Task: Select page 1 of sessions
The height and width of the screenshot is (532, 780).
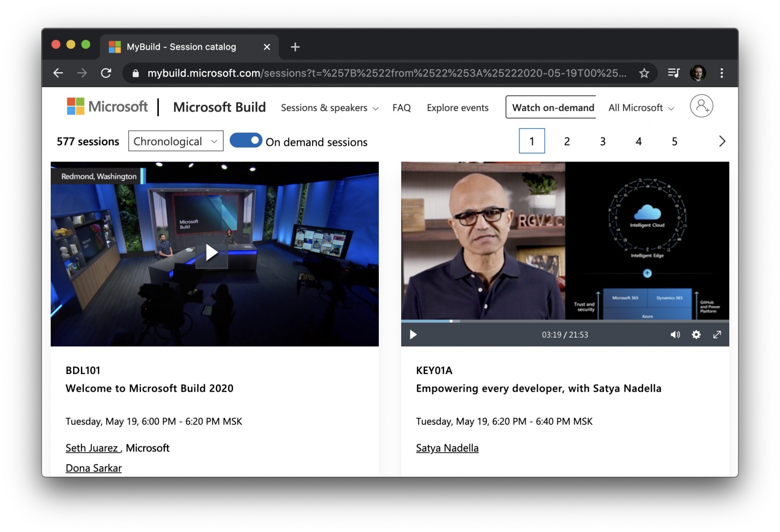Action: click(532, 141)
